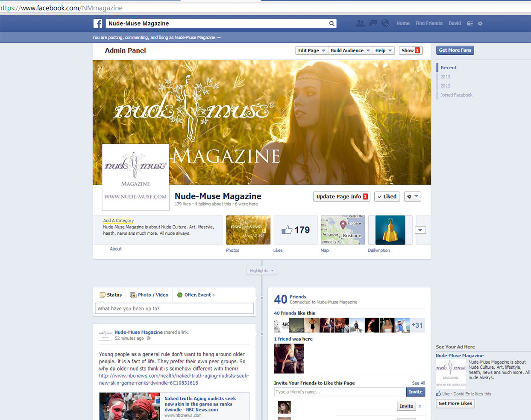Open the Brisbane map thumbnail
Viewport: 531px width, 420px height.
(x=343, y=230)
